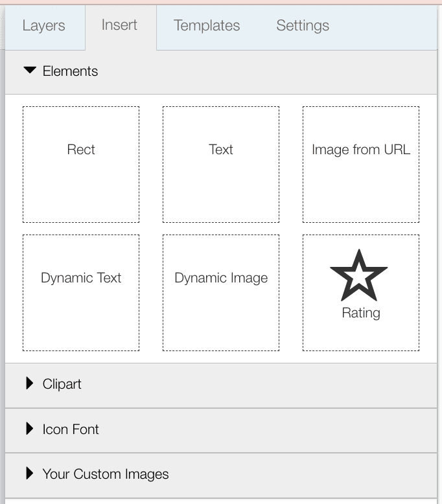Click the Clipart section label

point(62,384)
